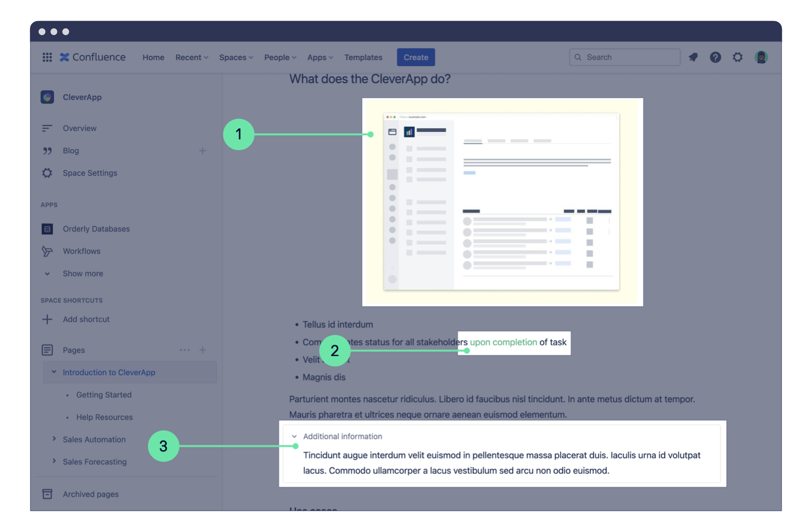812x531 pixels.
Task: Click the 'Additional information' expand title
Action: click(x=342, y=436)
